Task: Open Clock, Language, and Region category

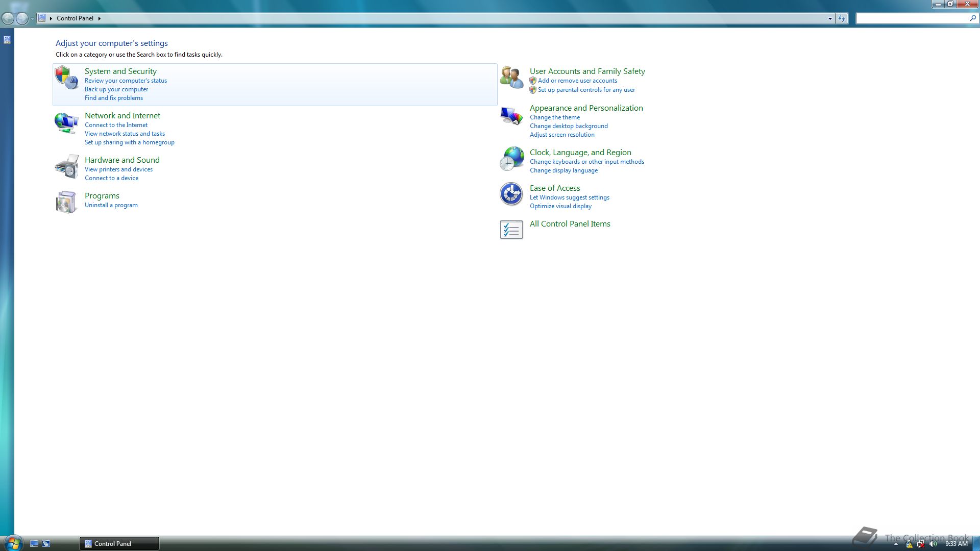Action: (580, 153)
